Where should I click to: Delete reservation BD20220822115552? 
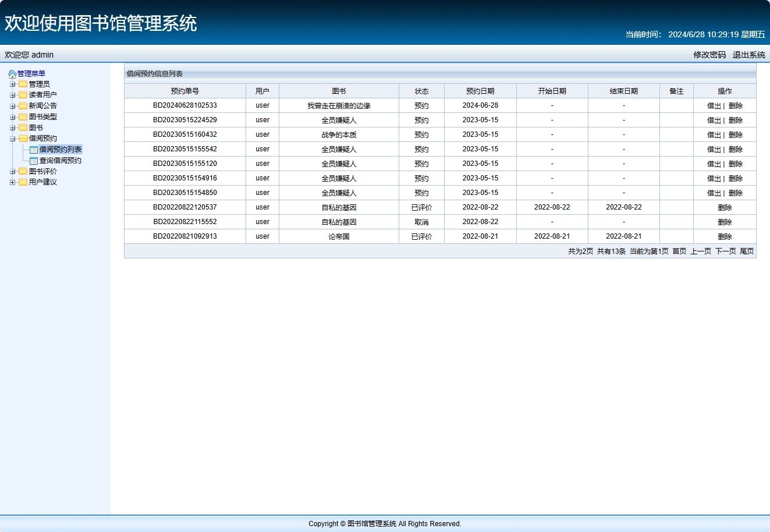point(725,222)
